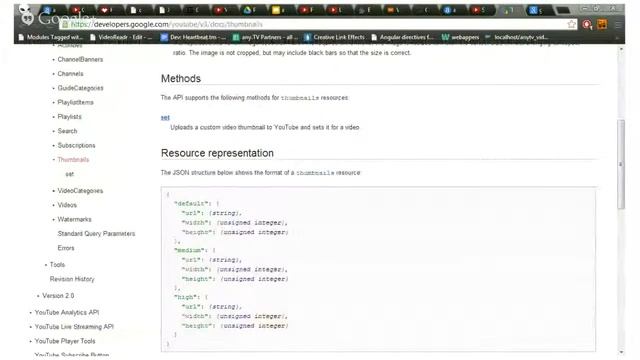Open Subscriptions in the sidebar
Image resolution: width=640 pixels, height=360 pixels.
tap(76, 145)
